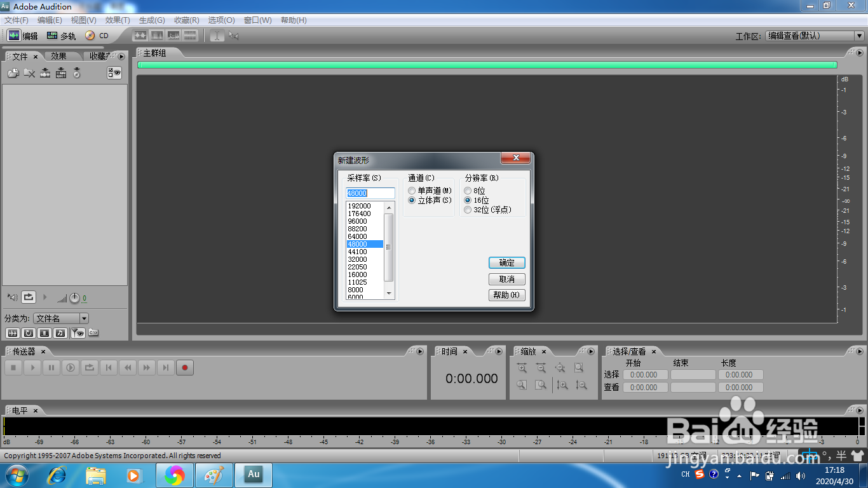Screen dimensions: 868x488
Task: Toggle show loop files filter icon
Action: (x=29, y=332)
